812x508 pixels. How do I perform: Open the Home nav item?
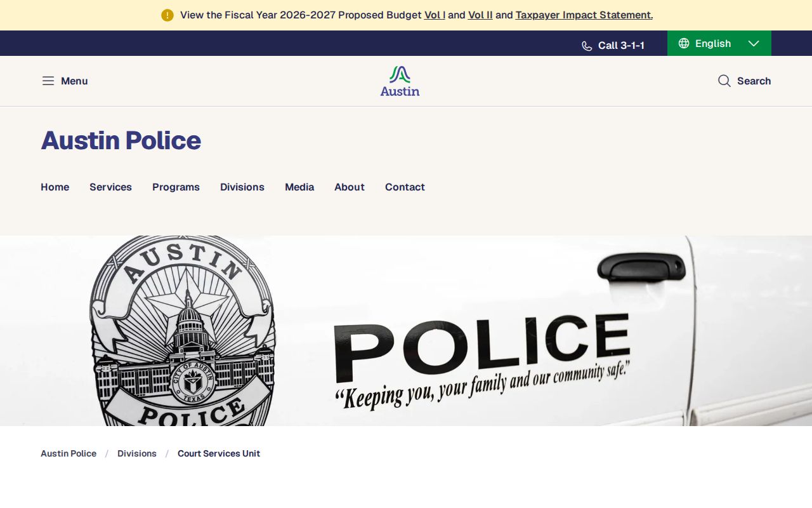(x=55, y=187)
